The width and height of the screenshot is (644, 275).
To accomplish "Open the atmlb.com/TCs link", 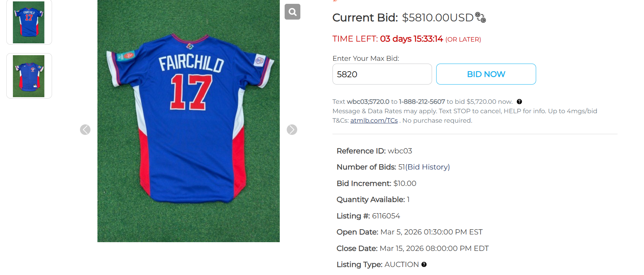I will [374, 121].
